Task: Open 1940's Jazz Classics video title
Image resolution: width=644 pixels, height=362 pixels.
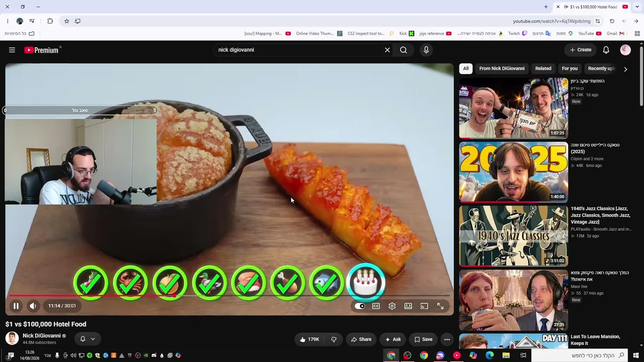Action: [x=600, y=215]
